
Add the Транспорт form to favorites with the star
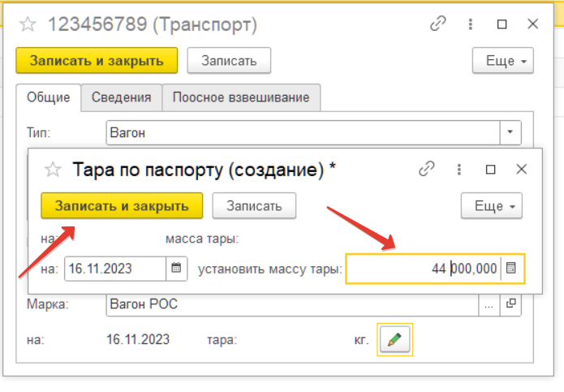click(28, 24)
